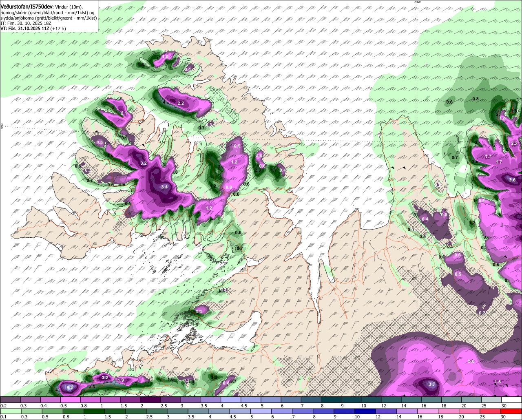This screenshot has width=522, height=420.
Task: Click the 20W longitude label at top
Action: pos(417,2)
